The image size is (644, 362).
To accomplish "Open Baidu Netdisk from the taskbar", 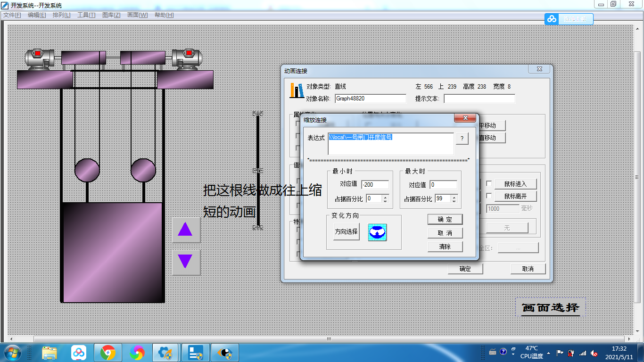I will click(x=78, y=353).
